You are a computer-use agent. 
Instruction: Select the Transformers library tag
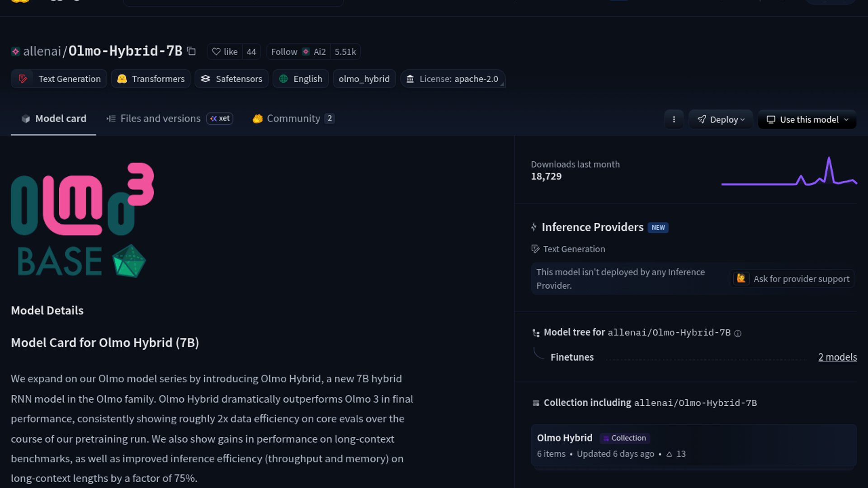[151, 79]
